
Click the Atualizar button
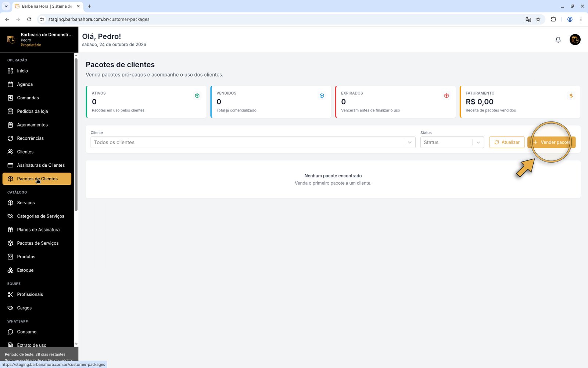click(x=507, y=142)
